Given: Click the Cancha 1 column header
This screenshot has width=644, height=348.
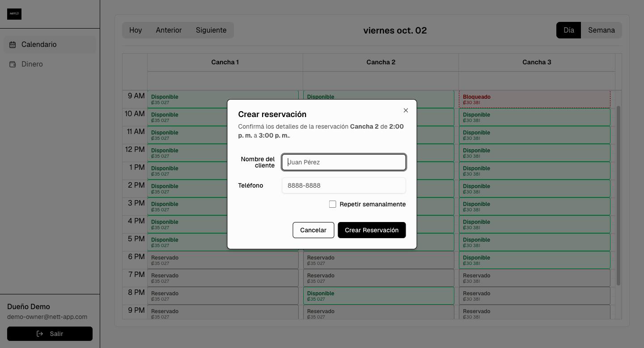Looking at the screenshot, I should pyautogui.click(x=225, y=62).
